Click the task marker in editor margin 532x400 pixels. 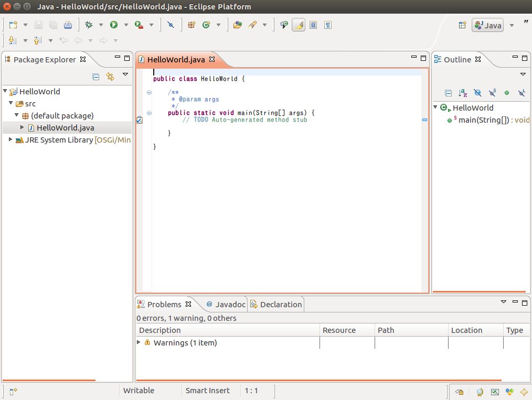pos(140,120)
